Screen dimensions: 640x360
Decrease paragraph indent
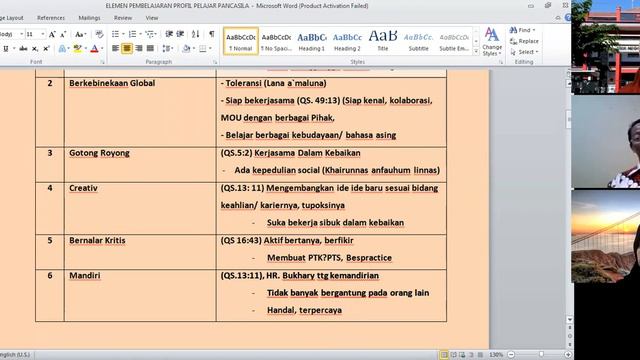169,34
